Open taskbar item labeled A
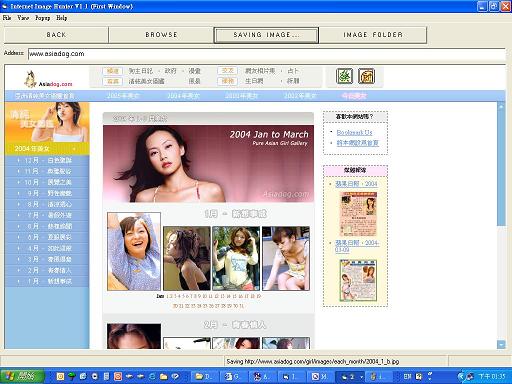512x384 pixels. [x=262, y=377]
